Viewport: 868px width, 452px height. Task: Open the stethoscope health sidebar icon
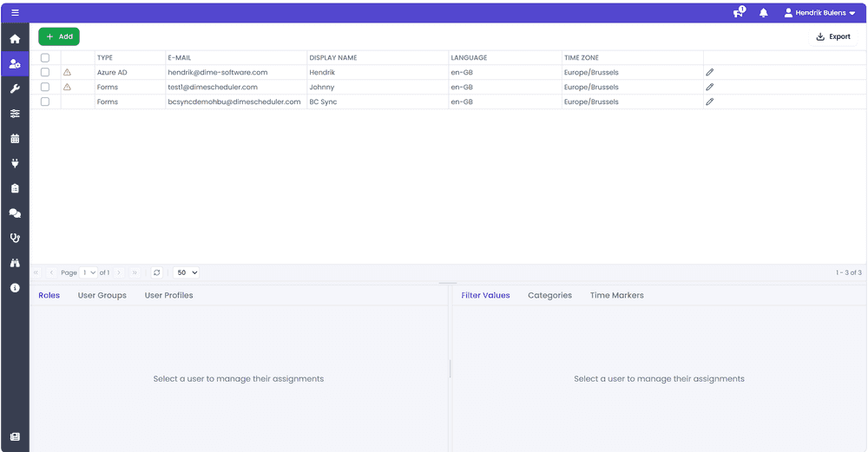click(15, 238)
